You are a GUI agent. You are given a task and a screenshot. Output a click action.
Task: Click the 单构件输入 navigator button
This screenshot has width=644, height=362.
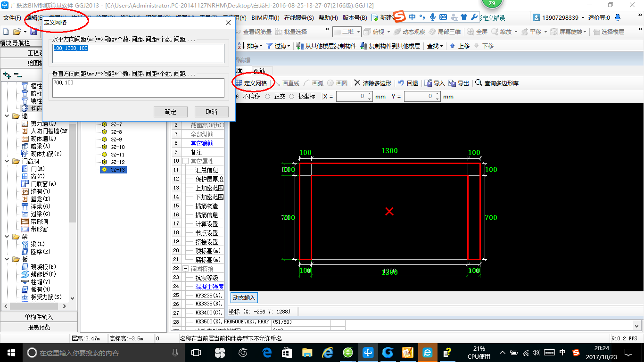[x=39, y=317]
